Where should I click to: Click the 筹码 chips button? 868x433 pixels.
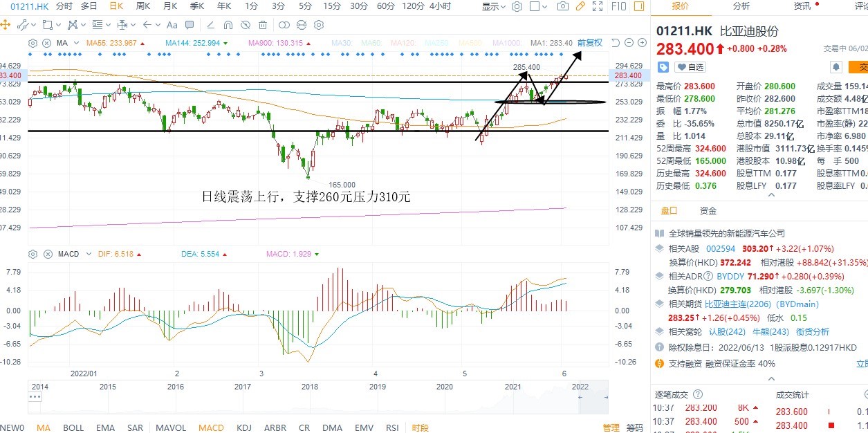[x=634, y=427]
